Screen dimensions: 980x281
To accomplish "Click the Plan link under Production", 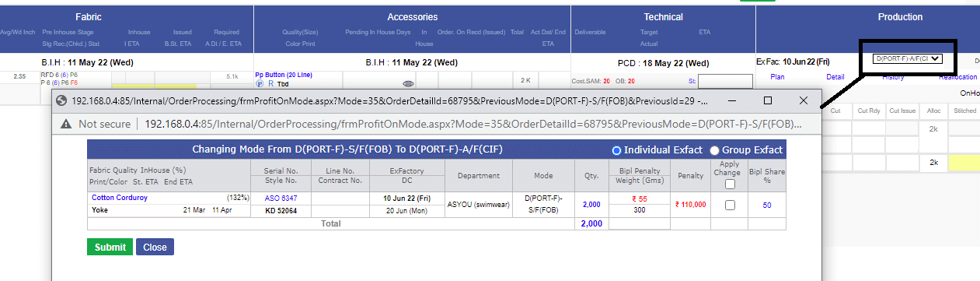I will tap(777, 77).
